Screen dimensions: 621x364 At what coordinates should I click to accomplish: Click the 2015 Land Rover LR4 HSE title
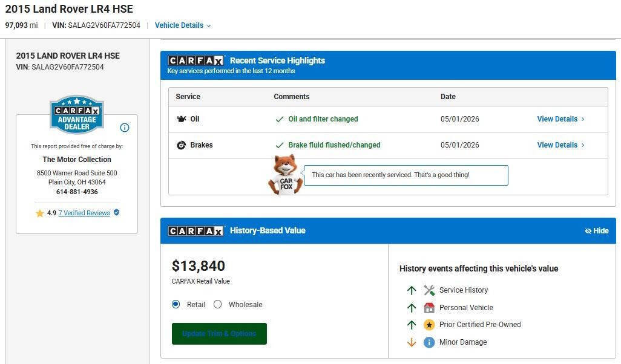(69, 8)
